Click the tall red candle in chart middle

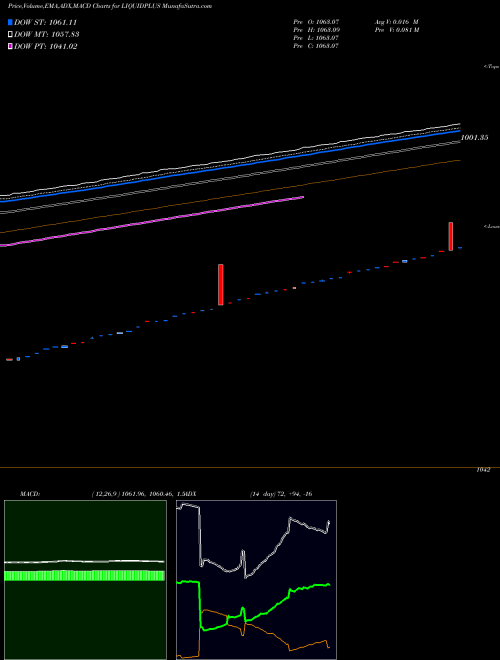point(221,285)
